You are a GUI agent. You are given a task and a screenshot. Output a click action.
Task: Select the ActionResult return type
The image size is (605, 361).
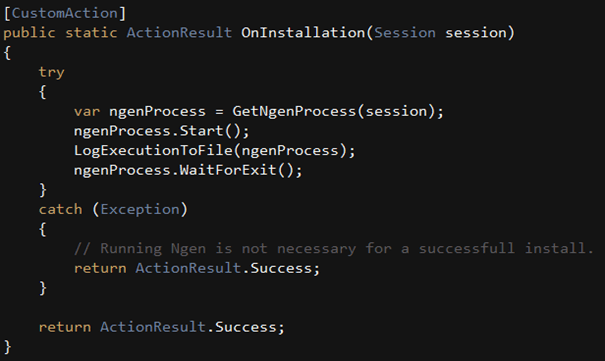(179, 33)
